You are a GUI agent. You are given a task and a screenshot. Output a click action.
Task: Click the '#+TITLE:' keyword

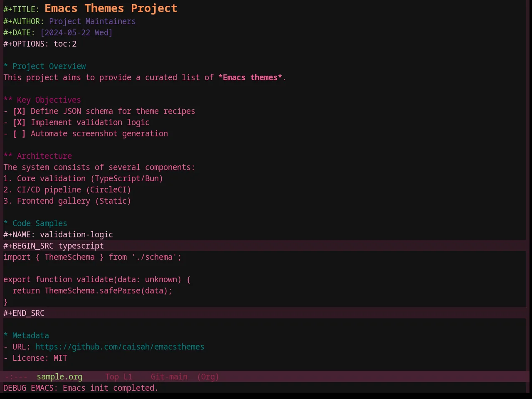(x=22, y=10)
